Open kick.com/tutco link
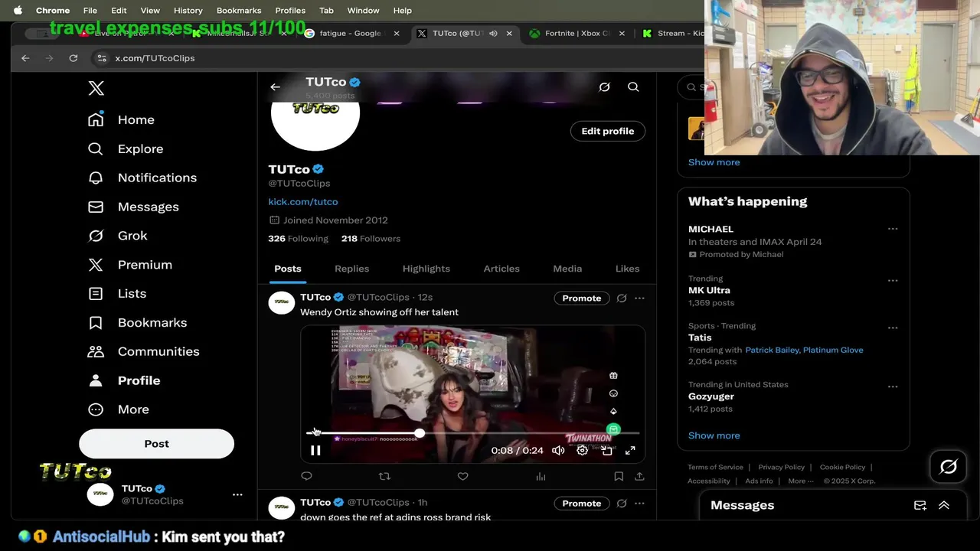This screenshot has height=551, width=980. [303, 202]
